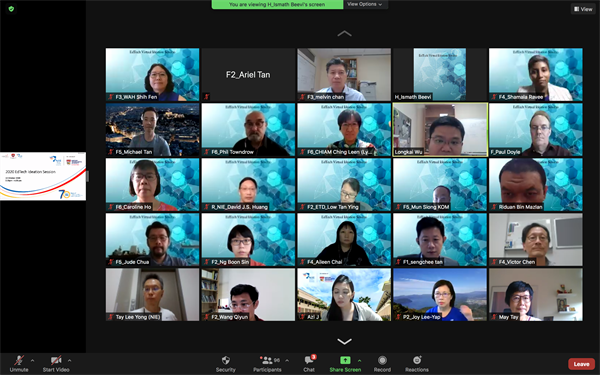Select F1_sengchee tan video tile
Screen dimensions: 600x375
pyautogui.click(x=440, y=240)
